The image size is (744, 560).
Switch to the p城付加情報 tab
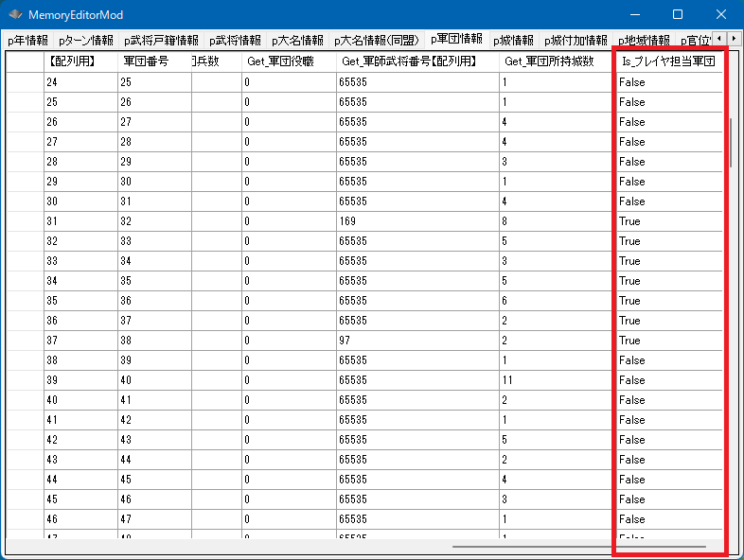(x=576, y=41)
